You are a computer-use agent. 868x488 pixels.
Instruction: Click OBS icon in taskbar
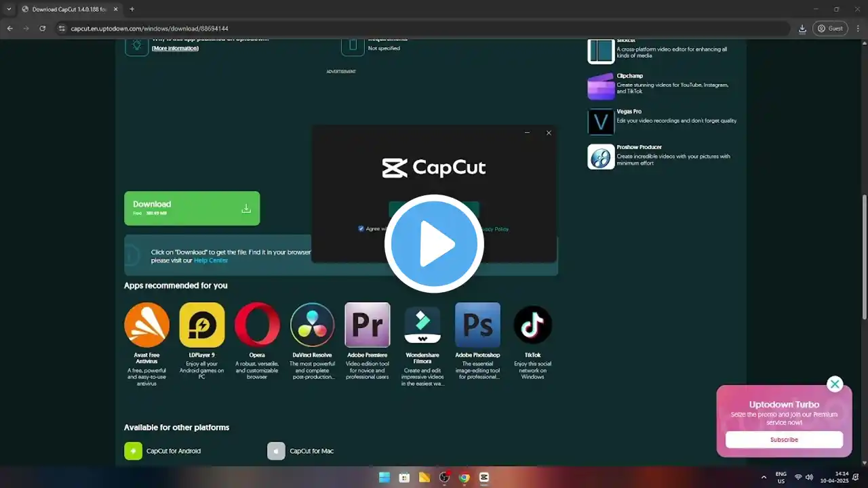[444, 477]
